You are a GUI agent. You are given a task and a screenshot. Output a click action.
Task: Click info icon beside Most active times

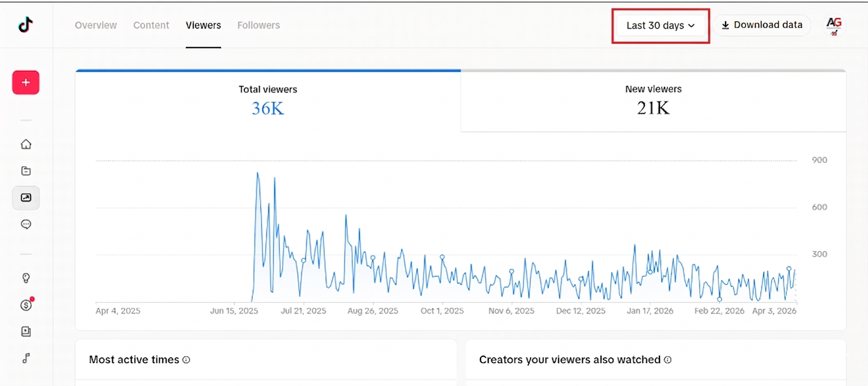coord(186,360)
